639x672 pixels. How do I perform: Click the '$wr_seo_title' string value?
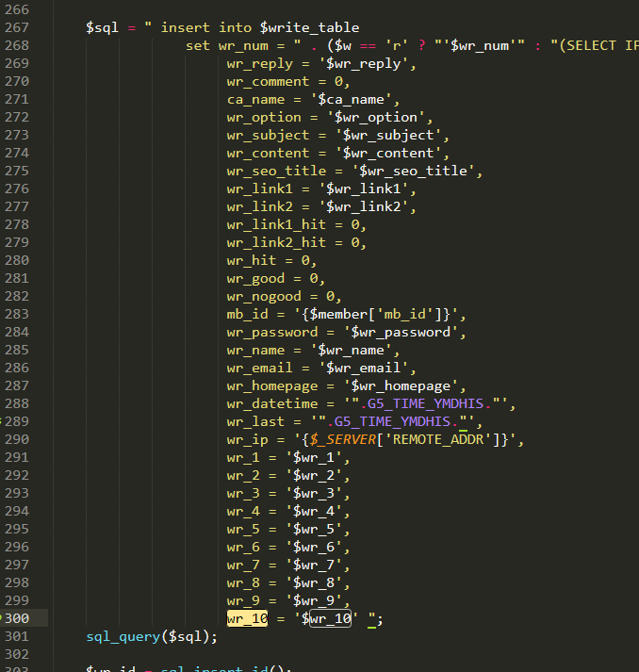click(417, 171)
